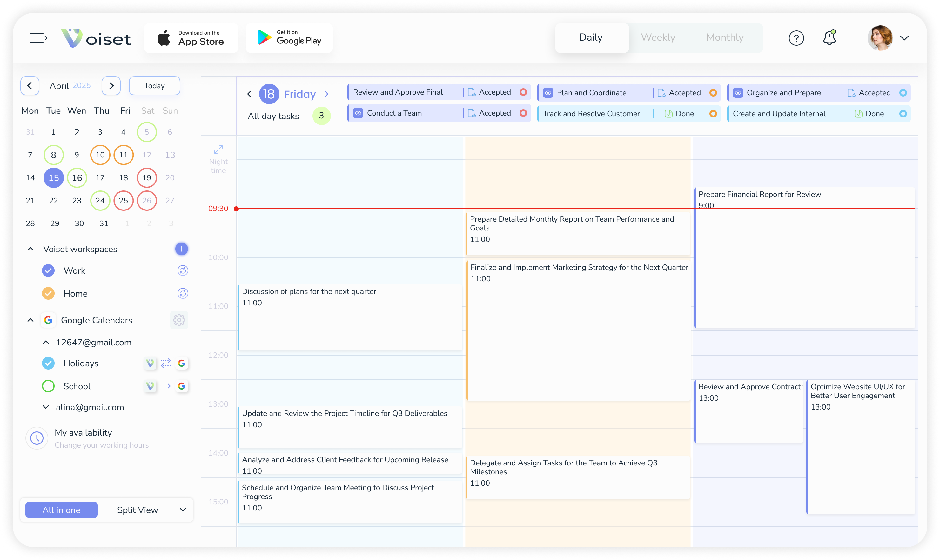Open Change your working hours
This screenshot has width=940, height=560.
101,445
